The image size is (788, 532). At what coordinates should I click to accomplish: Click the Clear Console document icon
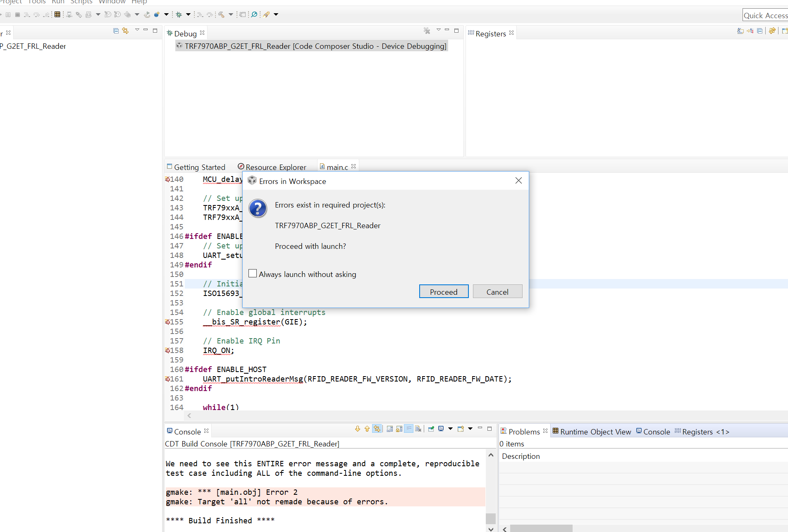tap(418, 429)
